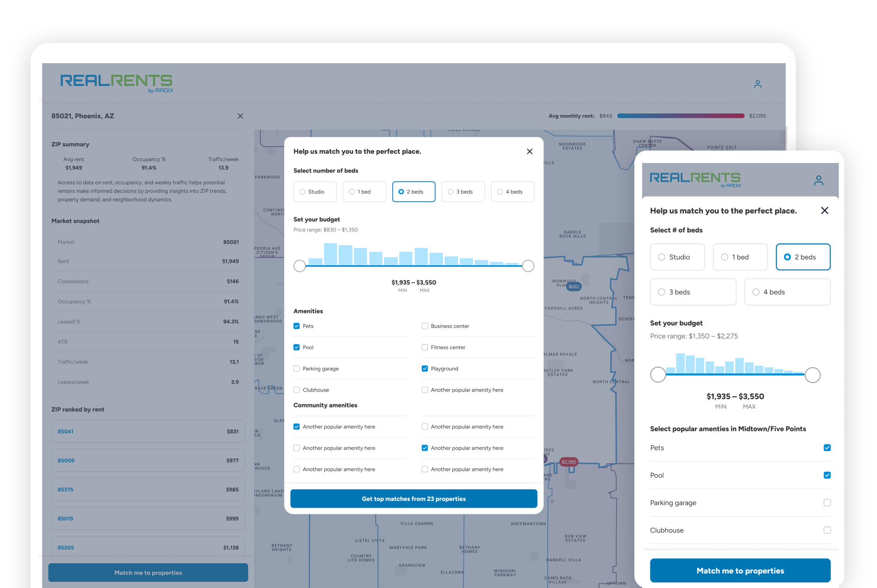Image resolution: width=877 pixels, height=588 pixels.
Task: Select 3 beds option in desktop dialog
Action: pos(463,191)
